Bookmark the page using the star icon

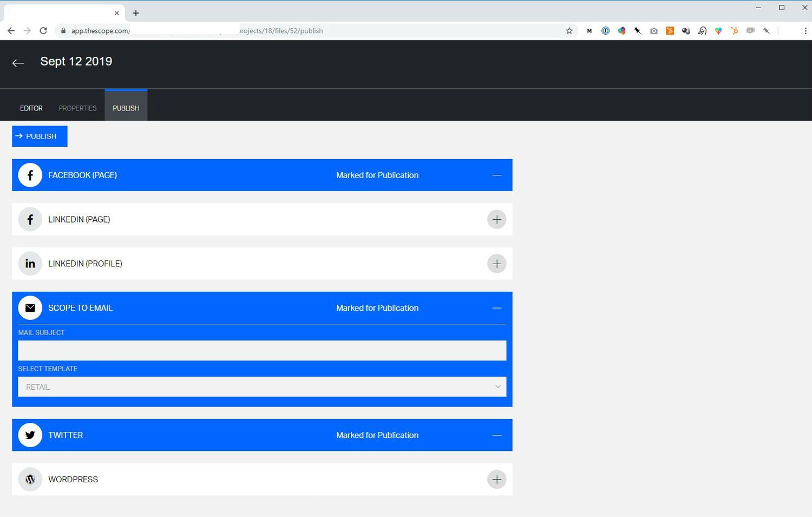(569, 31)
